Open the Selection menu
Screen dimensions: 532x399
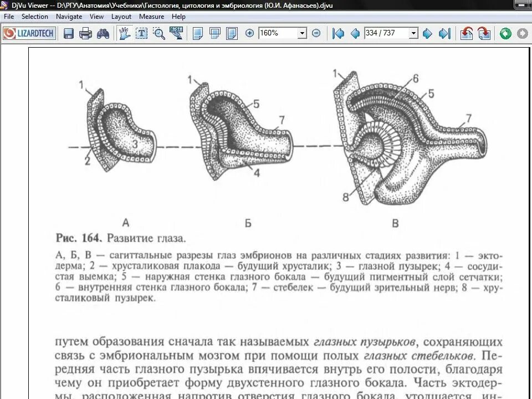34,16
